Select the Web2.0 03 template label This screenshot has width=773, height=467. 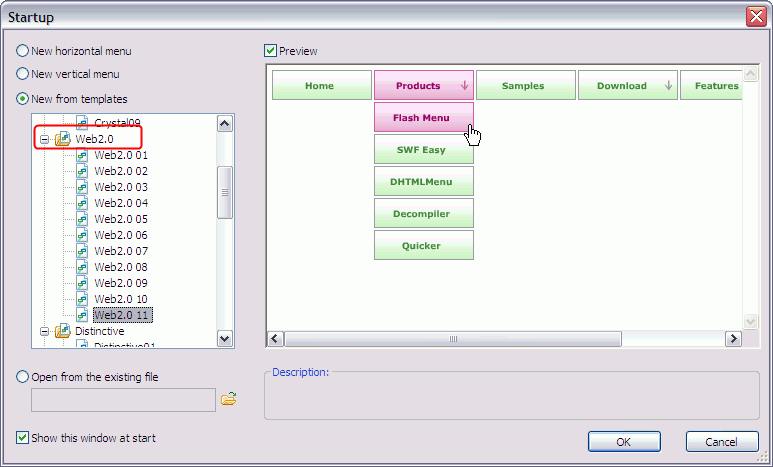point(121,187)
